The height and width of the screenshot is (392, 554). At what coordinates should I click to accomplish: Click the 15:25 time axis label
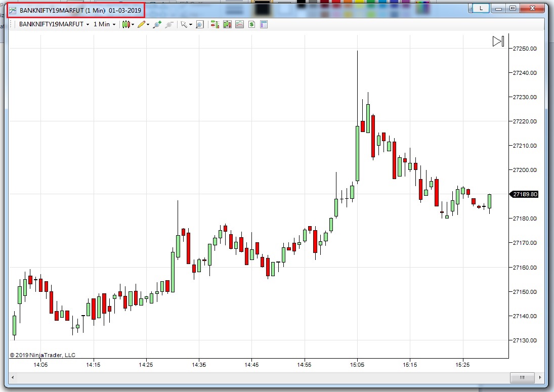click(x=462, y=365)
